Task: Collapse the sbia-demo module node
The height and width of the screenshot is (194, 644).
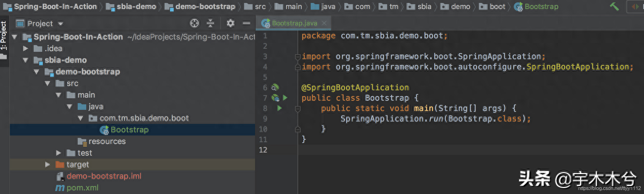Action: point(25,60)
